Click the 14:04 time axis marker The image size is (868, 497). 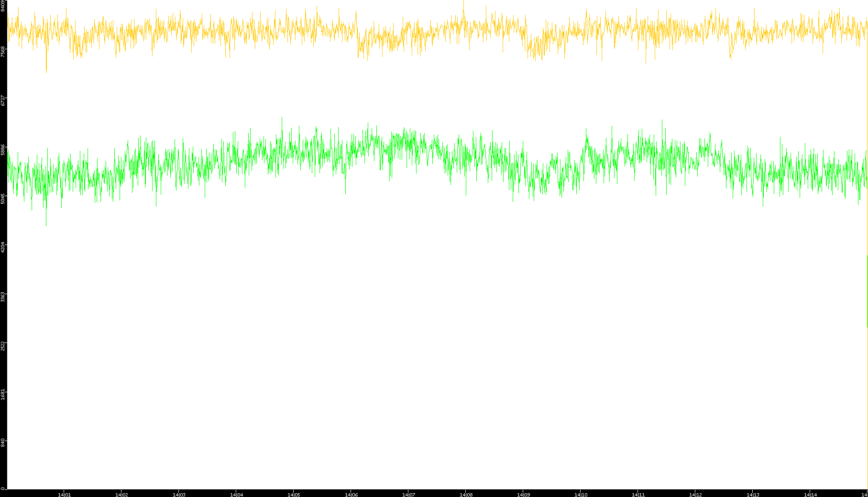point(236,495)
